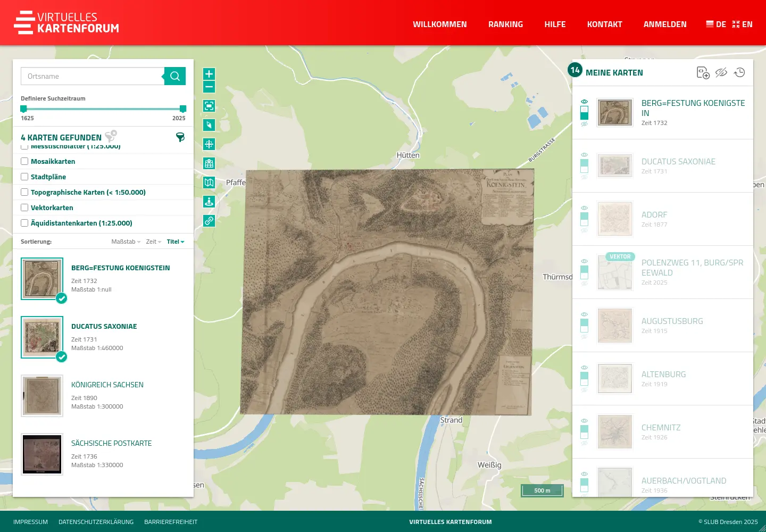This screenshot has height=532, width=766.
Task: Show Berg=Festung Koenigstein layer with eye icon
Action: [584, 102]
